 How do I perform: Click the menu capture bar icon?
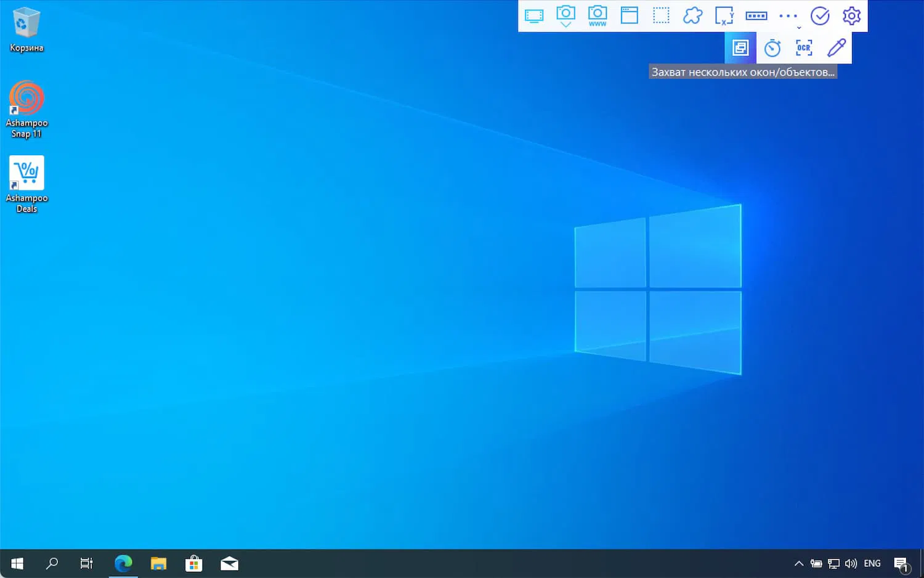(x=756, y=16)
